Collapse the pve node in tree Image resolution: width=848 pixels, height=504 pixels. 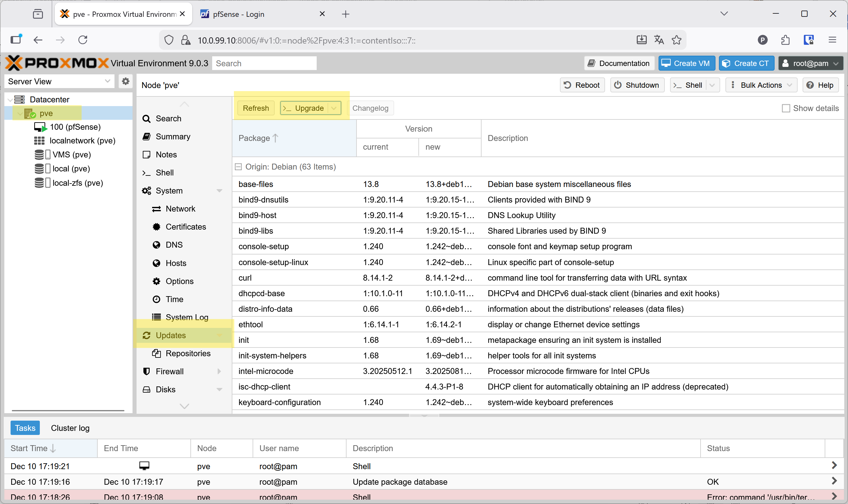(x=20, y=114)
